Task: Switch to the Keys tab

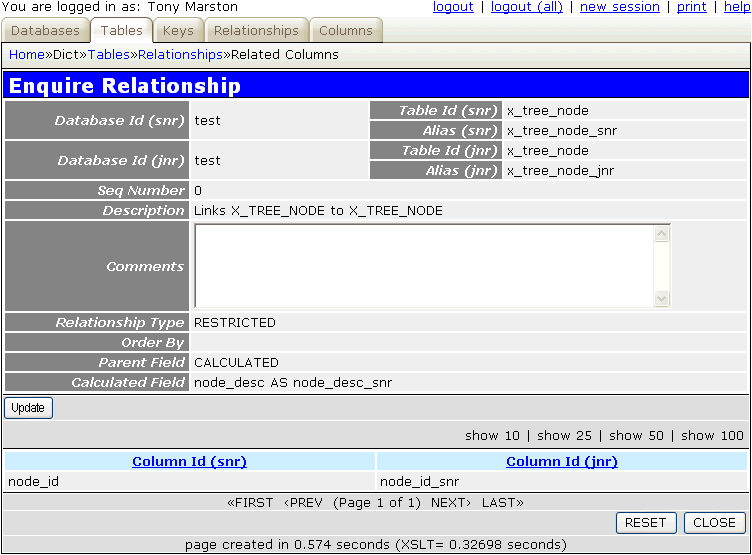Action: coord(178,31)
